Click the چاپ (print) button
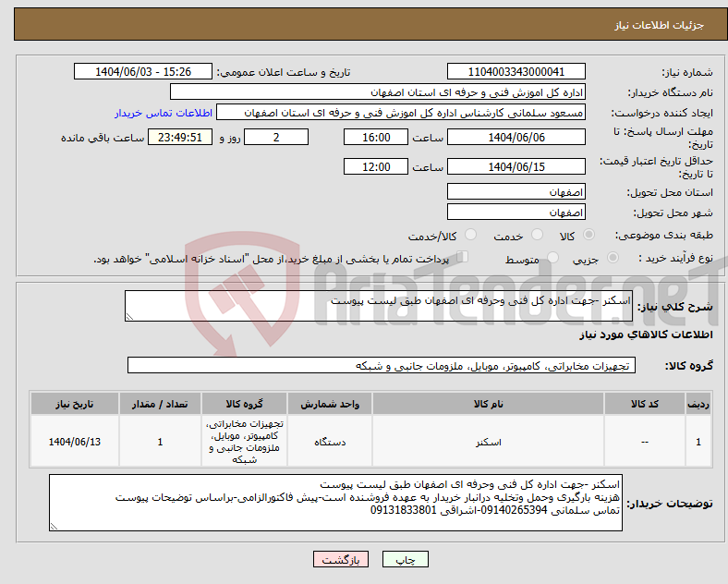This screenshot has height=584, width=728. tap(405, 559)
